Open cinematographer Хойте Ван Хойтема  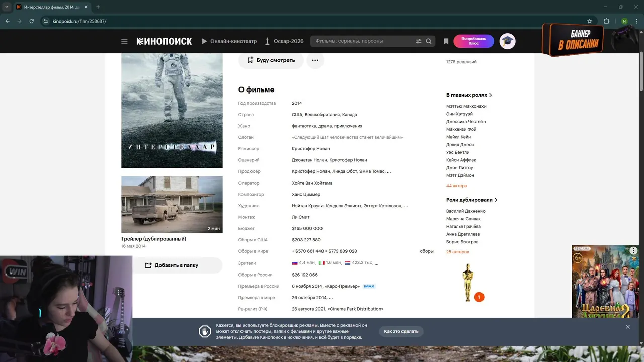(312, 183)
